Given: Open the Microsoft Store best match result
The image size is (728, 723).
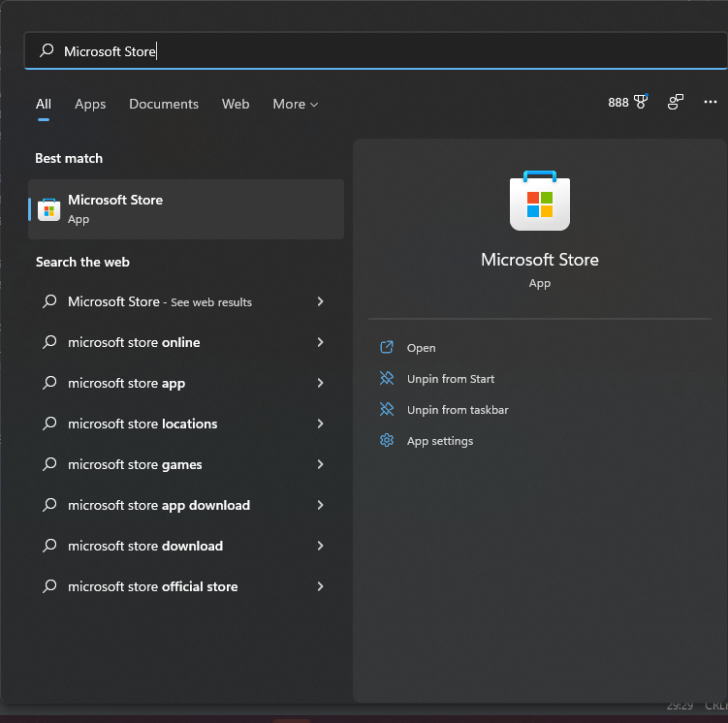Looking at the screenshot, I should point(186,209).
